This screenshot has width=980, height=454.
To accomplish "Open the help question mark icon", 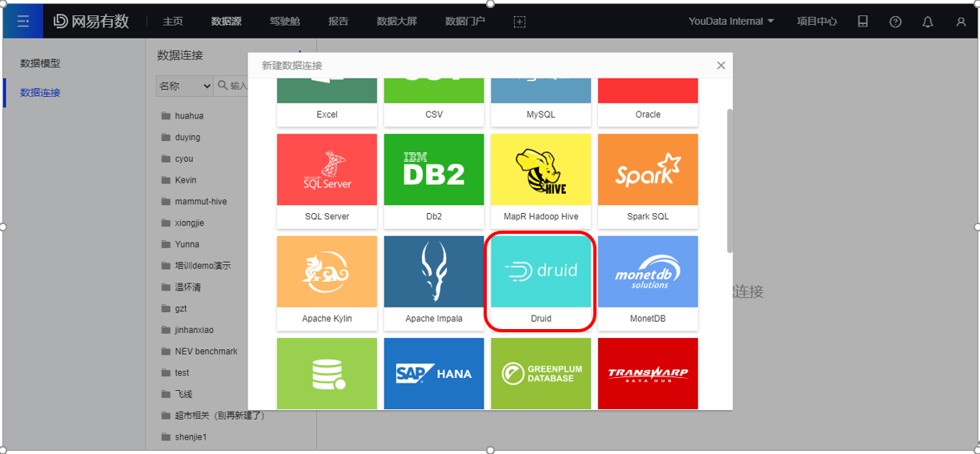I will point(895,22).
